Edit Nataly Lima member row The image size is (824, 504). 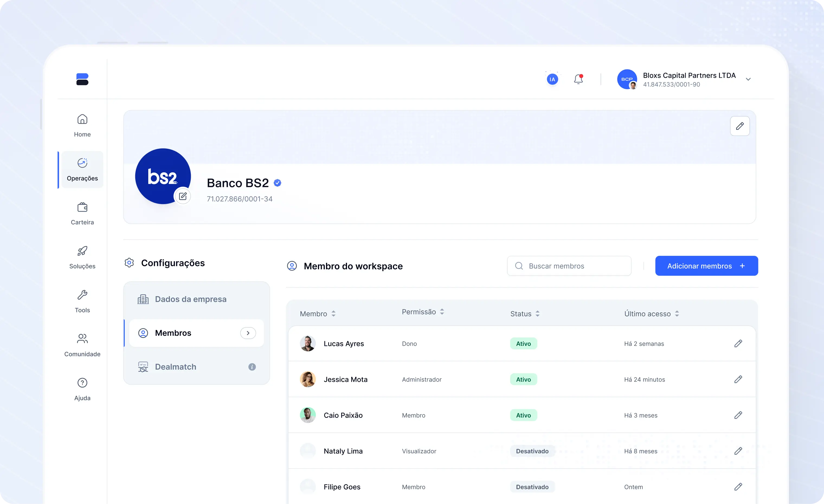click(x=738, y=451)
